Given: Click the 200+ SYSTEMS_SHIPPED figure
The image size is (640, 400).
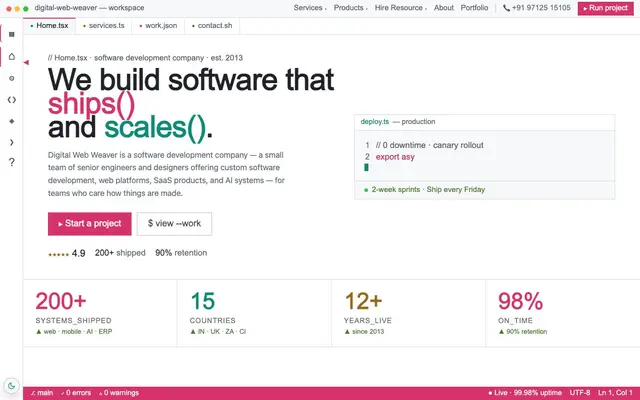Looking at the screenshot, I should click(x=61, y=301).
